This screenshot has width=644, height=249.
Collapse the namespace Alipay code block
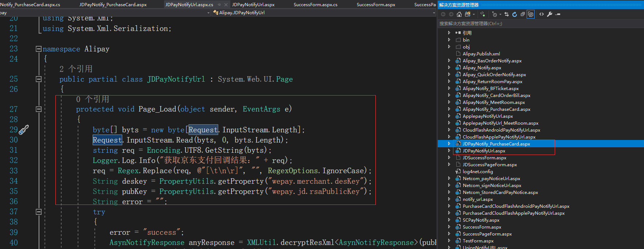tap(38, 49)
